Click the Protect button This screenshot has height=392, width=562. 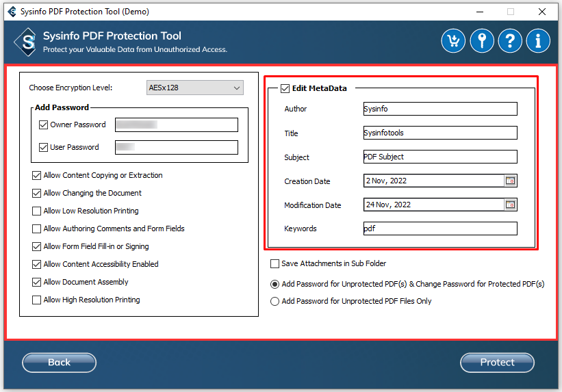coord(497,363)
